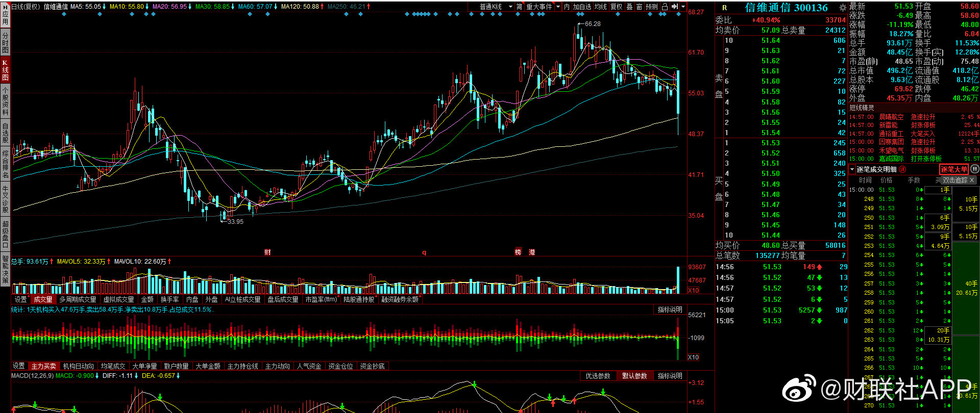980x413 pixels.
Task: Click 优选参数 in MACD panel
Action: [x=598, y=376]
